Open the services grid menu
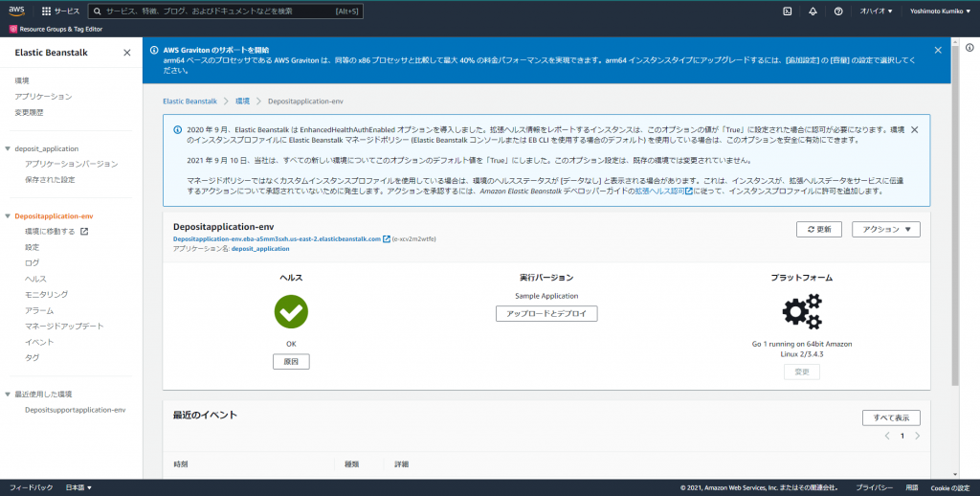Viewport: 980px width, 496px height. coord(46,11)
